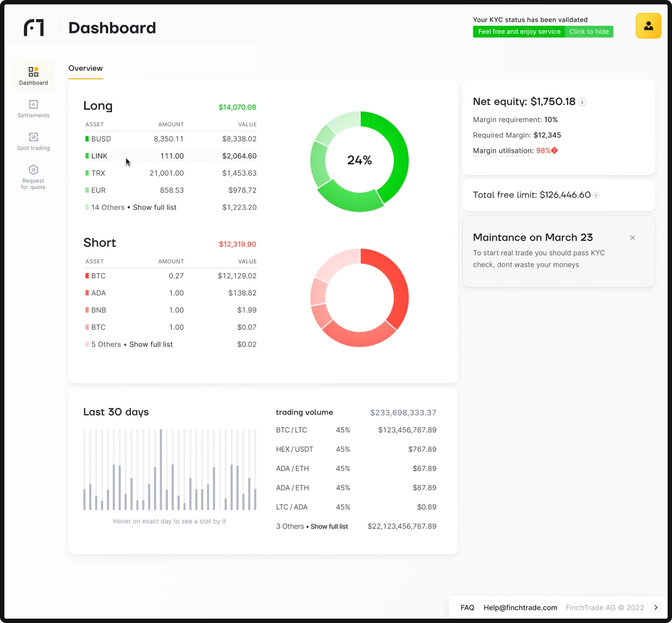This screenshot has width=672, height=623.
Task: Click the 24% center label in Long chart
Action: pyautogui.click(x=360, y=160)
